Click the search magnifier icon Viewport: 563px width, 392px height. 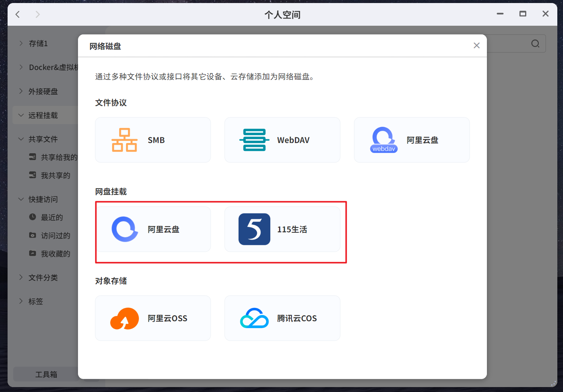point(535,44)
